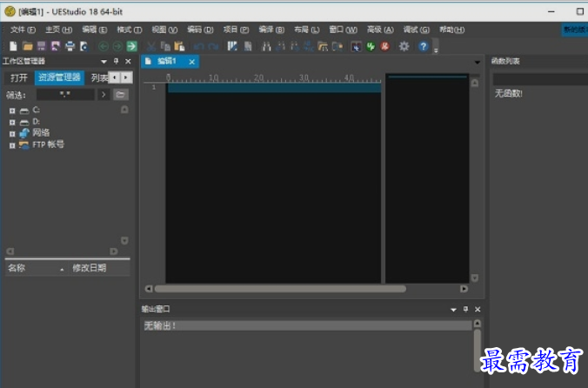Open the 项目(P) menu
The height and width of the screenshot is (388, 588).
click(x=236, y=30)
